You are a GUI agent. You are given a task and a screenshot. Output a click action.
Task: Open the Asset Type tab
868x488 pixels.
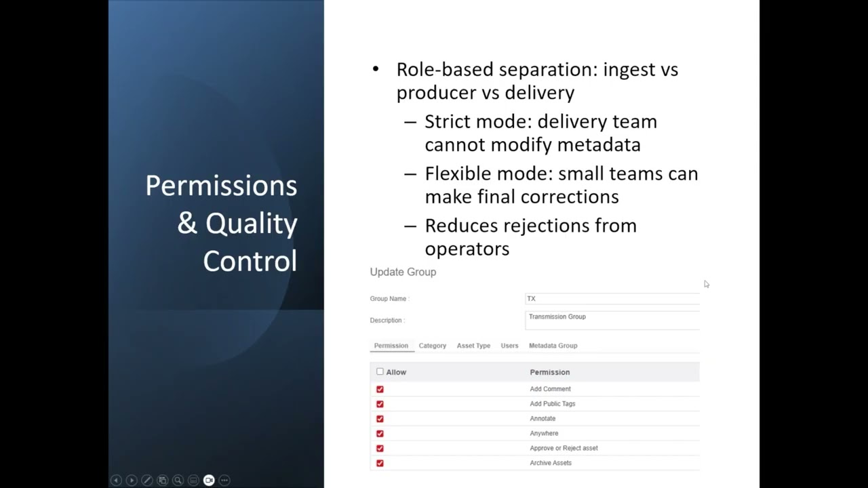(473, 346)
